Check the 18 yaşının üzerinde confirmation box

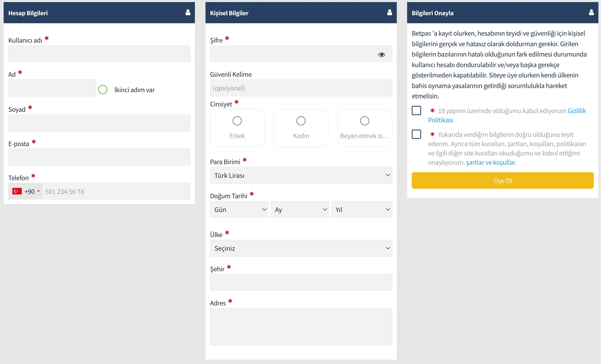416,110
